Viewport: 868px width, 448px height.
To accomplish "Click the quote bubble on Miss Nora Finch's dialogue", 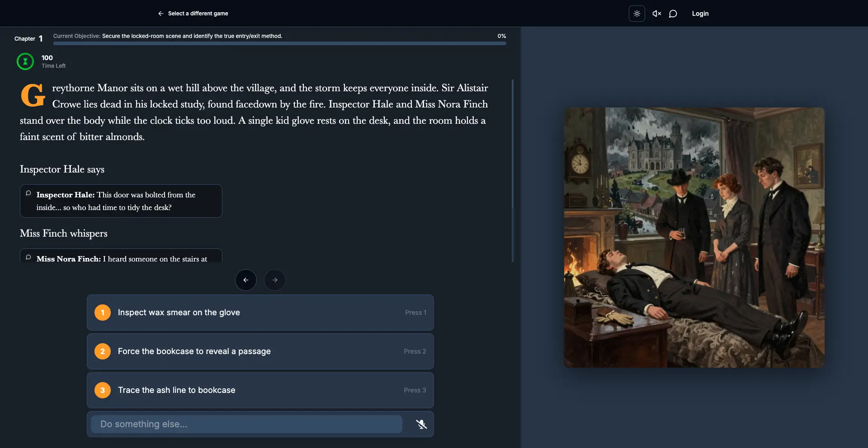I will click(x=28, y=258).
